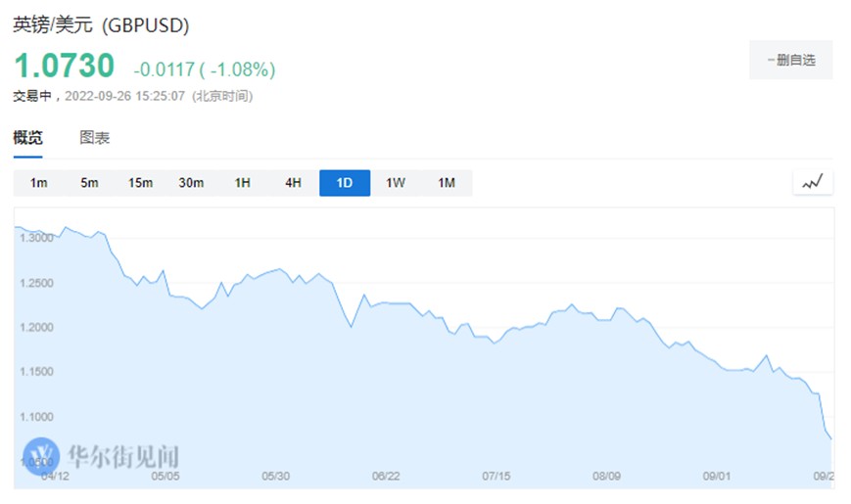This screenshot has height=504, width=851.
Task: Choose the 15m interval
Action: [141, 183]
